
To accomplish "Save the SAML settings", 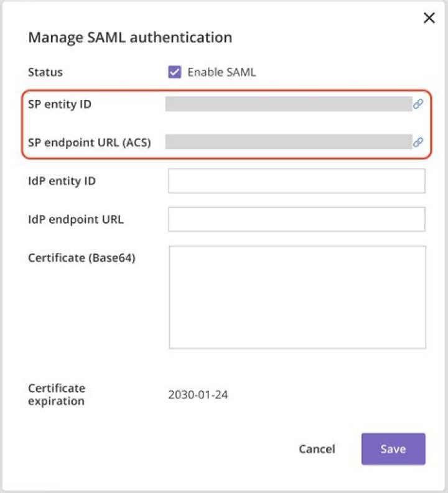I will click(393, 449).
